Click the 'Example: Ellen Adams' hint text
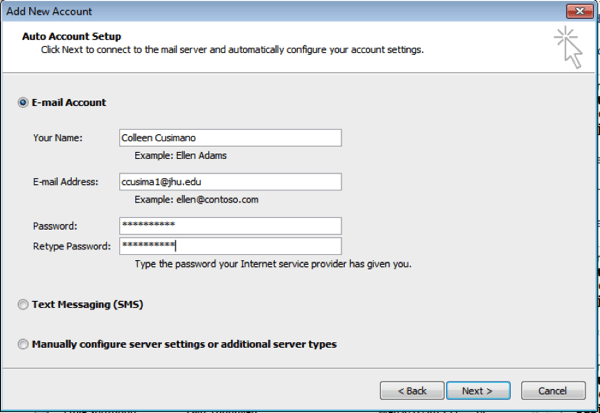This screenshot has width=600, height=413. click(180, 155)
